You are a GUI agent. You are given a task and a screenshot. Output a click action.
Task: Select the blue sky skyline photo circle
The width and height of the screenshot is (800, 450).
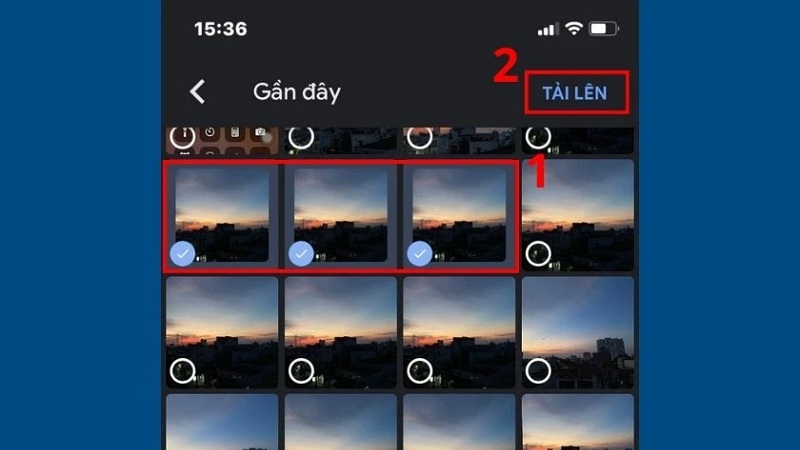click(x=538, y=371)
